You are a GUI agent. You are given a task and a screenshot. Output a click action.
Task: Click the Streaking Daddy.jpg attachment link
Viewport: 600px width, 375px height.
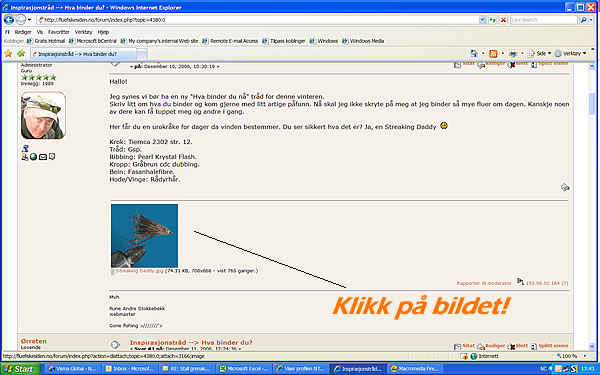tap(140, 271)
